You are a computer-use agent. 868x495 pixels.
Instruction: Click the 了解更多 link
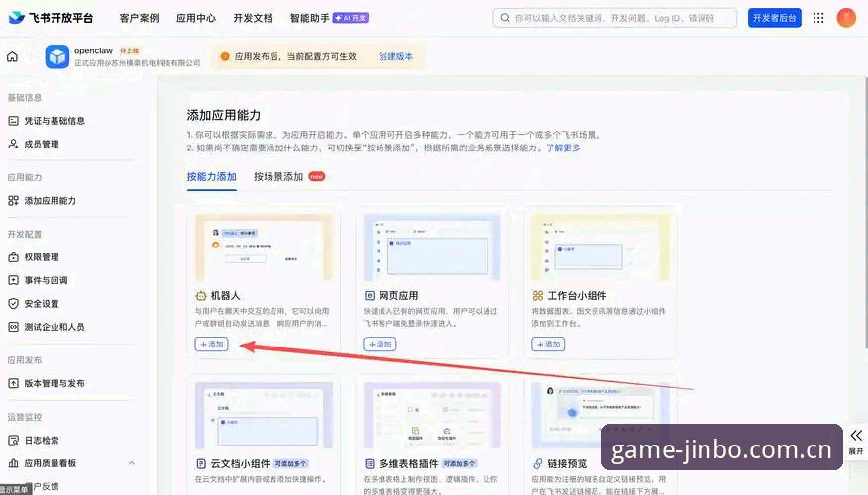563,148
